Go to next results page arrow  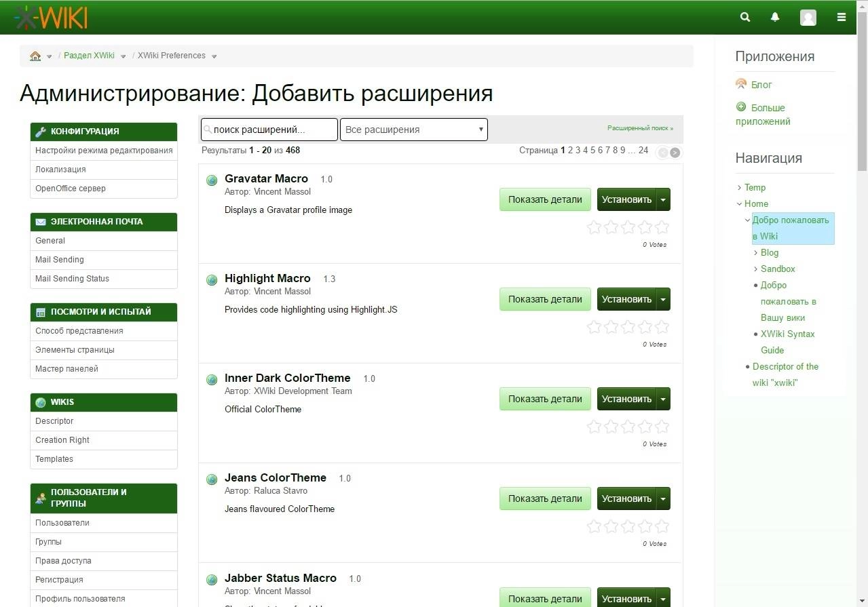pyautogui.click(x=675, y=153)
